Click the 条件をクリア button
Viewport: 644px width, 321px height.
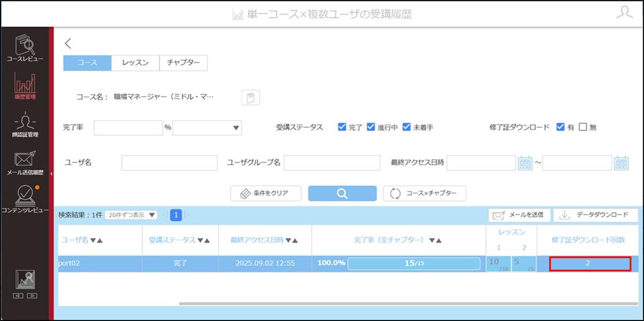click(x=266, y=193)
